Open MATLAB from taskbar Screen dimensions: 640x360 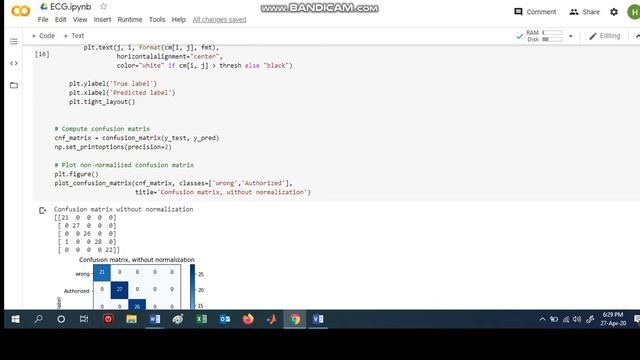271,319
